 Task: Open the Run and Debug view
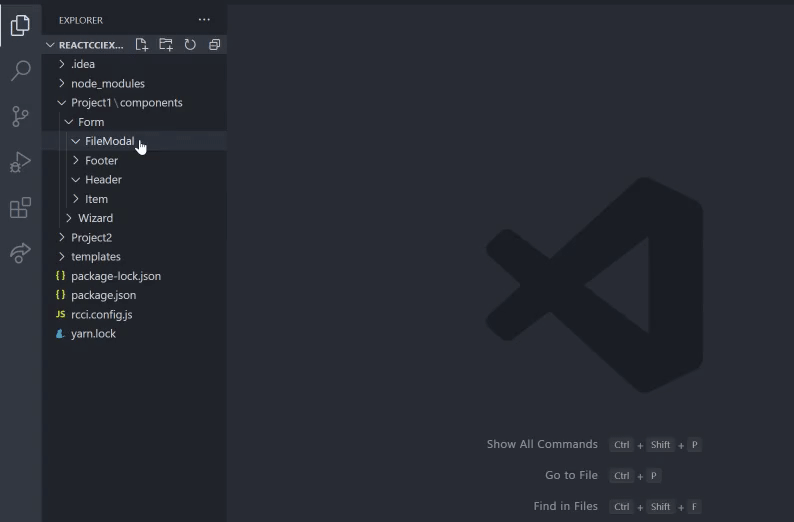click(20, 162)
